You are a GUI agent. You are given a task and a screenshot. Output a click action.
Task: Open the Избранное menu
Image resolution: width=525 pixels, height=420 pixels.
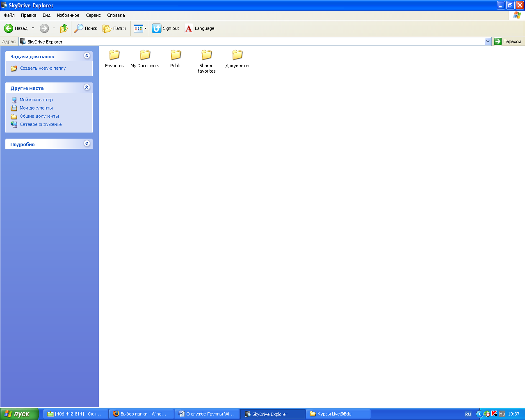(68, 15)
